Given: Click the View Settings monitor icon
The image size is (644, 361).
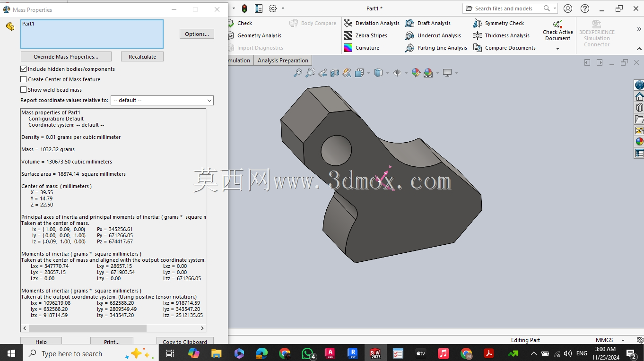Looking at the screenshot, I should (x=447, y=73).
